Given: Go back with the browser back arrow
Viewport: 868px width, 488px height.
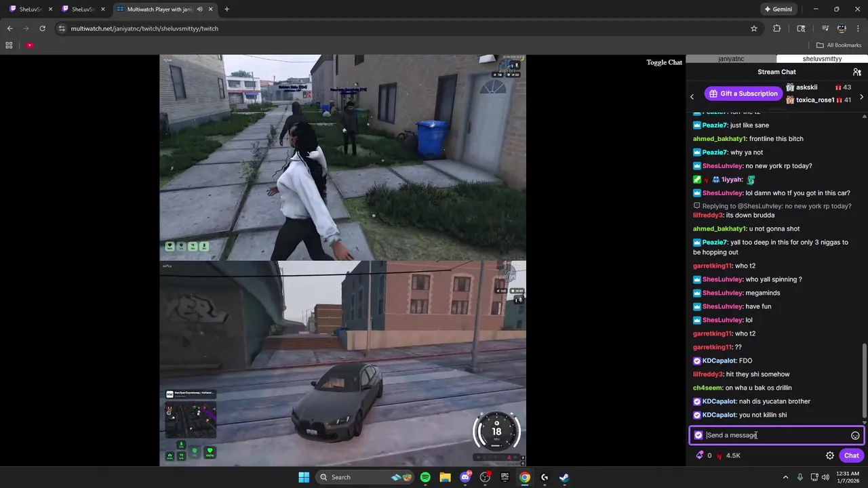Looking at the screenshot, I should click(x=9, y=28).
